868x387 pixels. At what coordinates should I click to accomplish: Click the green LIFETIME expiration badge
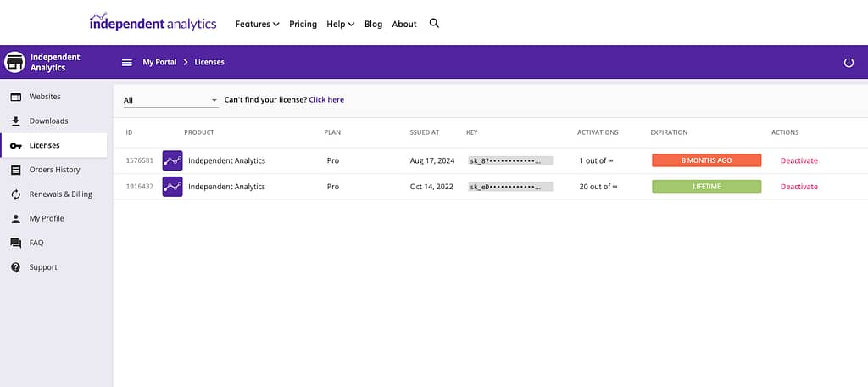coord(706,187)
